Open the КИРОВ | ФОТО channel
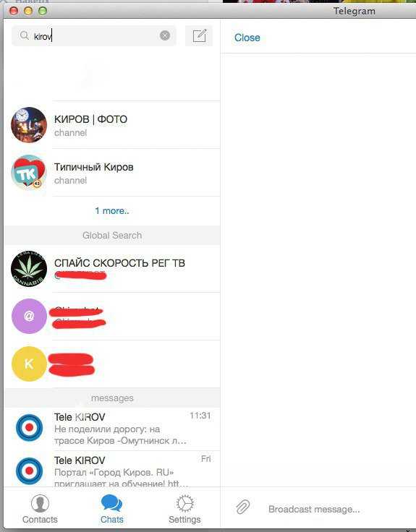The width and height of the screenshot is (416, 532). pyautogui.click(x=112, y=125)
